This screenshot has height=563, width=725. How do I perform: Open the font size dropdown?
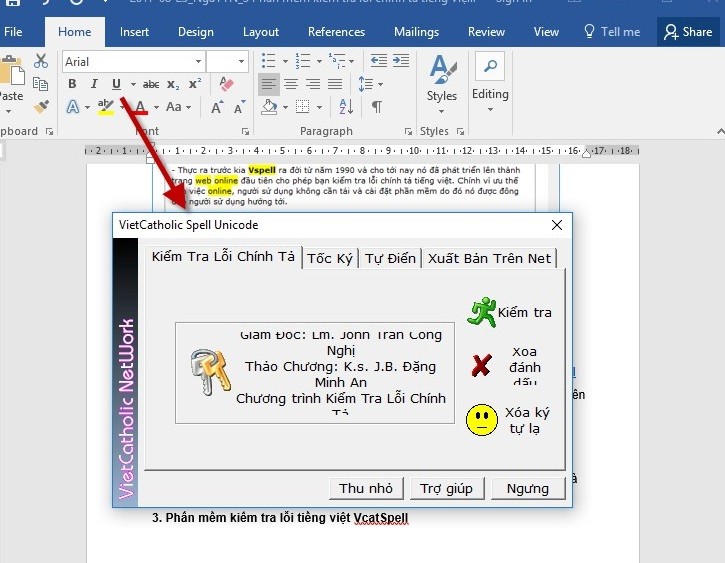(x=241, y=61)
